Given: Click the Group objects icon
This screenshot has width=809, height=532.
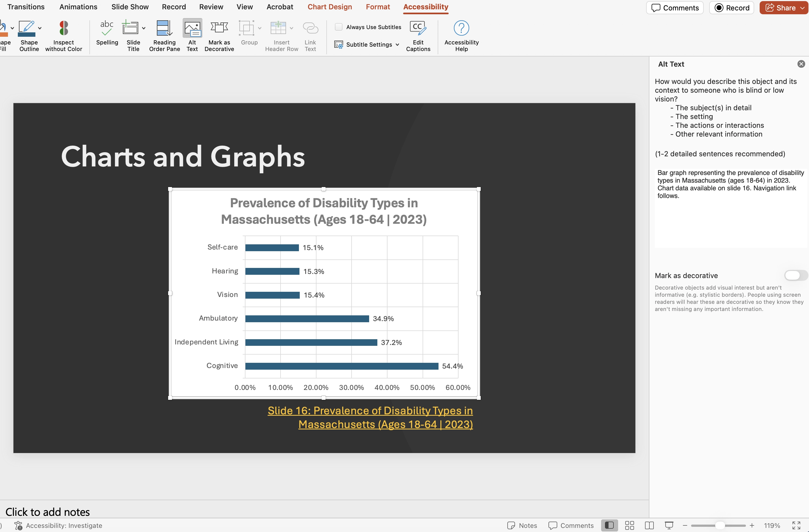Looking at the screenshot, I should pos(246,28).
